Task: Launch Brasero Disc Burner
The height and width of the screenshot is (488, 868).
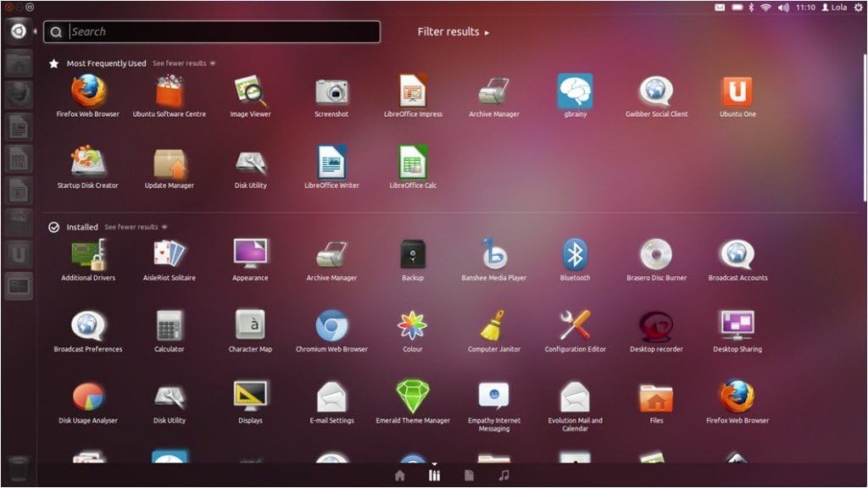Action: tap(657, 254)
